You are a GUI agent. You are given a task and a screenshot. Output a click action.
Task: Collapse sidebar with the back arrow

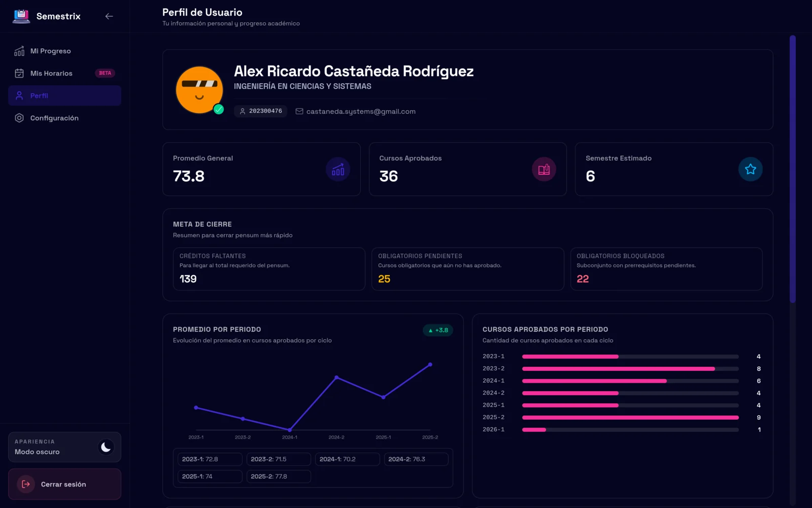pos(109,16)
